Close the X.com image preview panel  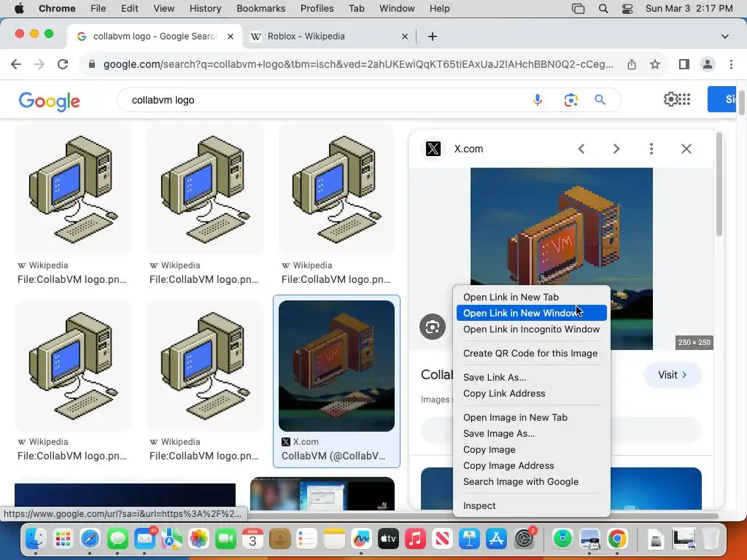pos(686,149)
